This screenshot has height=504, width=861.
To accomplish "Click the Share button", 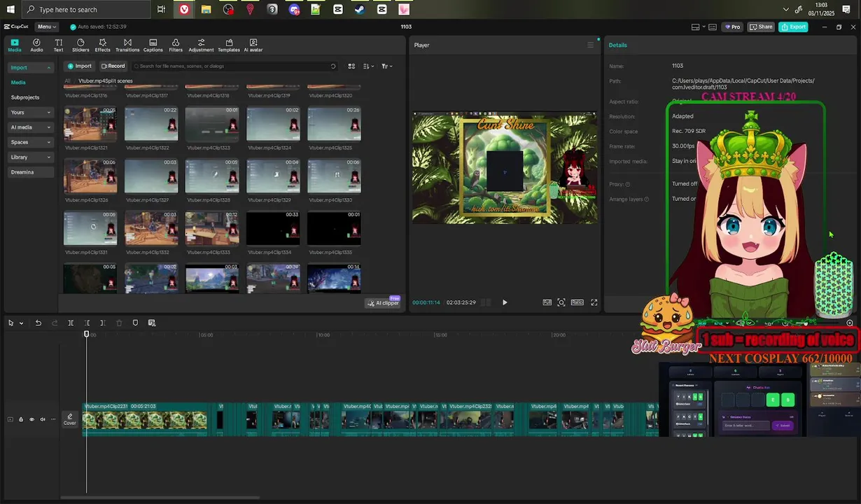I will coord(761,27).
